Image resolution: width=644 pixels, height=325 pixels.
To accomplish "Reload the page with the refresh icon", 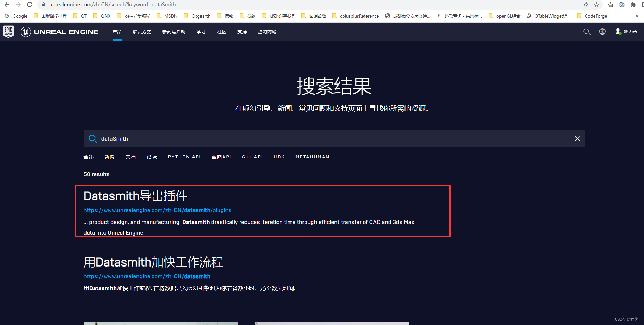I will pyautogui.click(x=30, y=5).
